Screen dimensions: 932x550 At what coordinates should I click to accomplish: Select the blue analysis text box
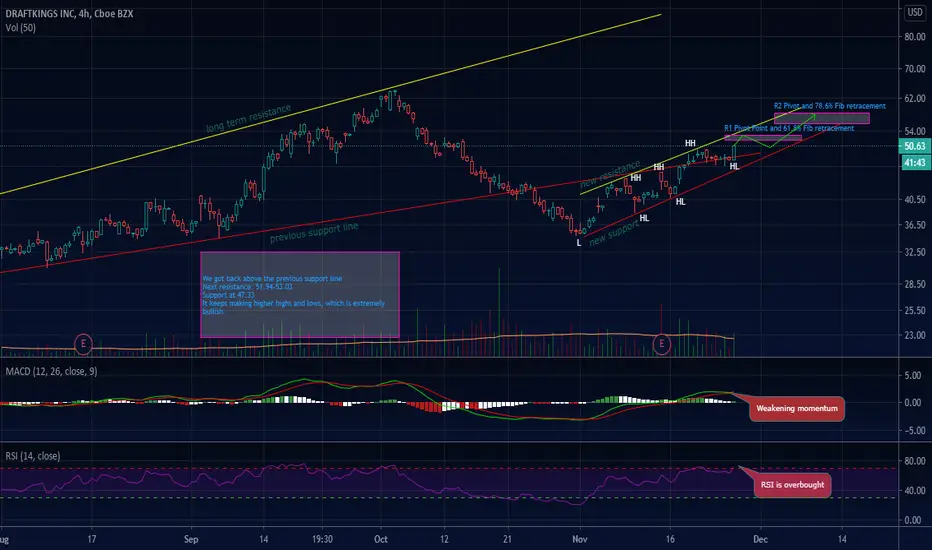(300, 295)
